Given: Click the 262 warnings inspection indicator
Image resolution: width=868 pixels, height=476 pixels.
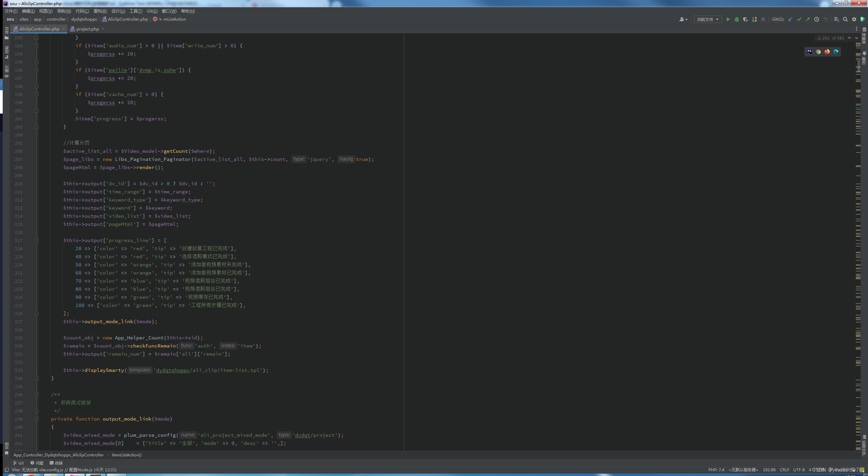Looking at the screenshot, I should [823, 38].
